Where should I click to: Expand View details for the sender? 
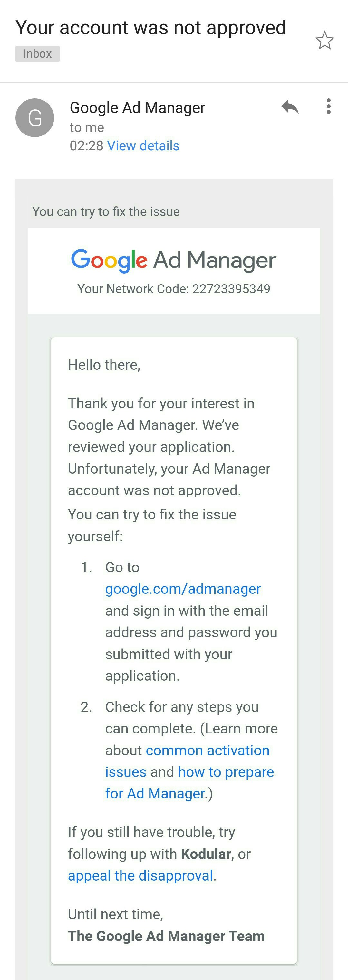click(143, 146)
